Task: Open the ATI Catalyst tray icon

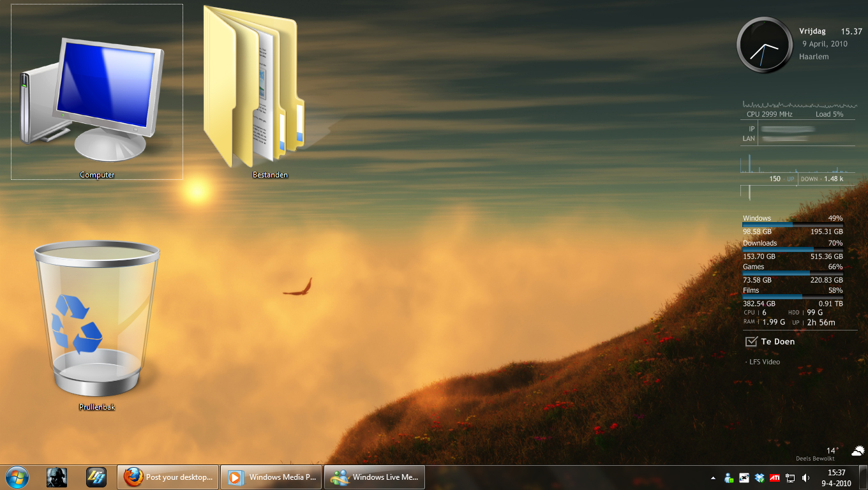Action: pos(775,477)
